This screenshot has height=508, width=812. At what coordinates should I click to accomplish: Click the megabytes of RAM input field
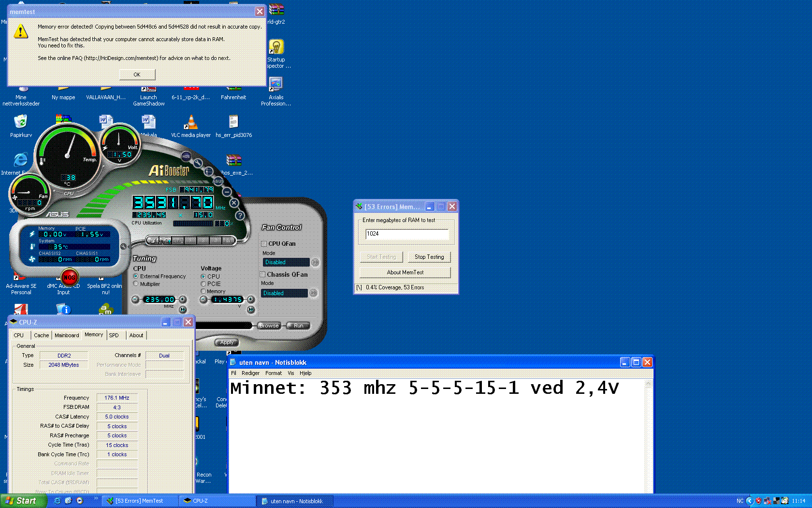click(407, 234)
